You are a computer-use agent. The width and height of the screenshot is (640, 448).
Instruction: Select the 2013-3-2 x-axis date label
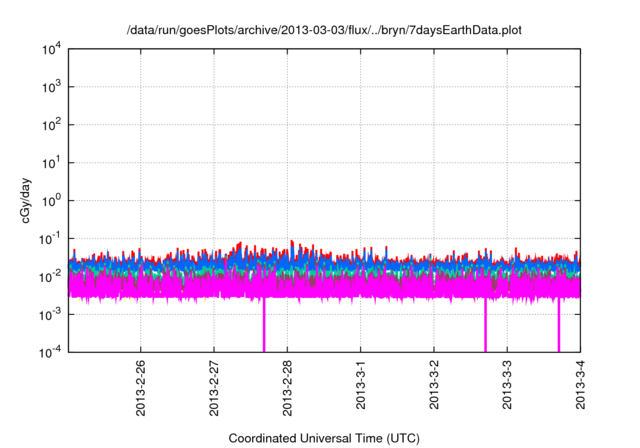coord(434,384)
